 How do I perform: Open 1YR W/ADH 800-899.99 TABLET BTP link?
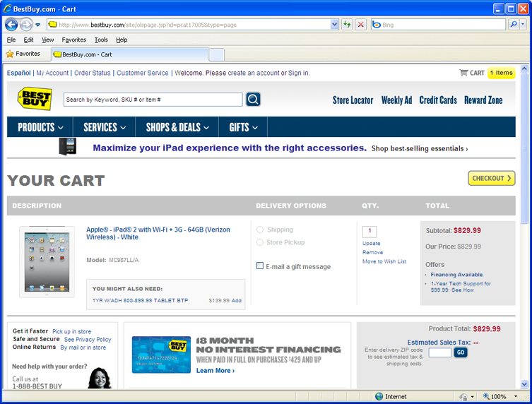[x=140, y=301]
